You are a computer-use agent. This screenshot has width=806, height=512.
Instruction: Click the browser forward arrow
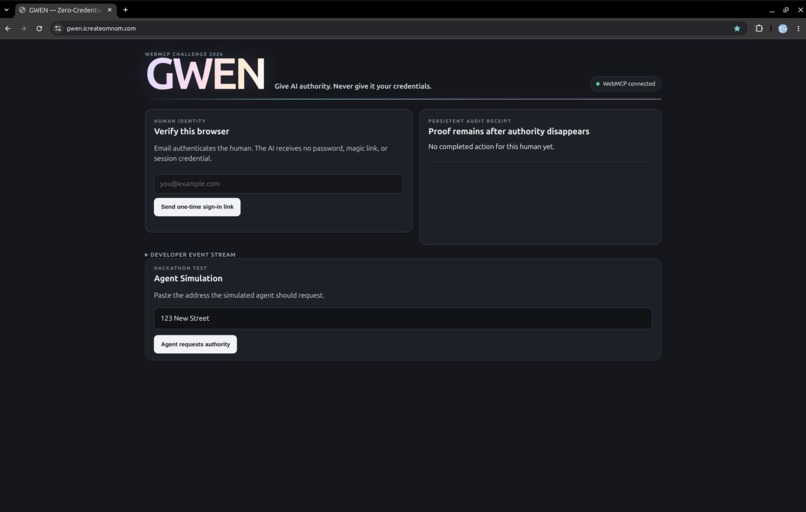point(23,29)
